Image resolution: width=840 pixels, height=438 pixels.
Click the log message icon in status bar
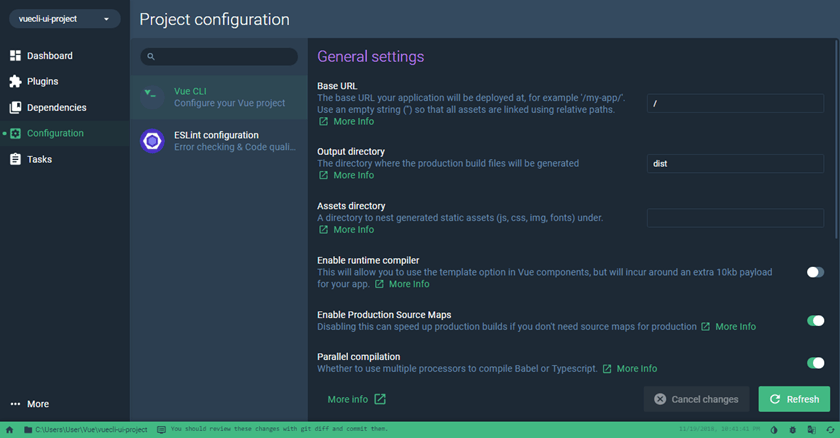(x=161, y=429)
